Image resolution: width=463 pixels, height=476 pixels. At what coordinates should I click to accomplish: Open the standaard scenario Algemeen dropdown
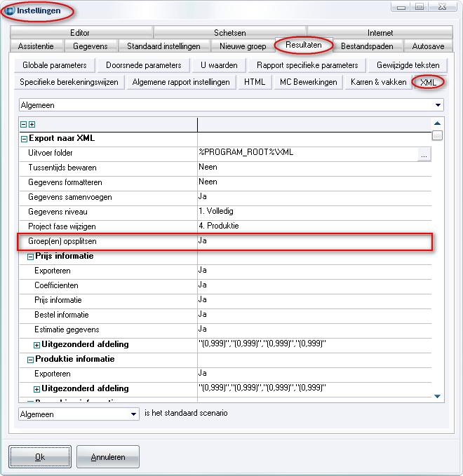pos(133,414)
